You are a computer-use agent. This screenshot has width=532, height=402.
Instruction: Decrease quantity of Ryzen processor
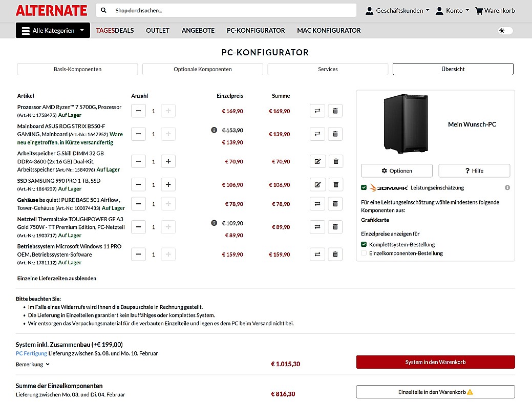click(x=138, y=111)
